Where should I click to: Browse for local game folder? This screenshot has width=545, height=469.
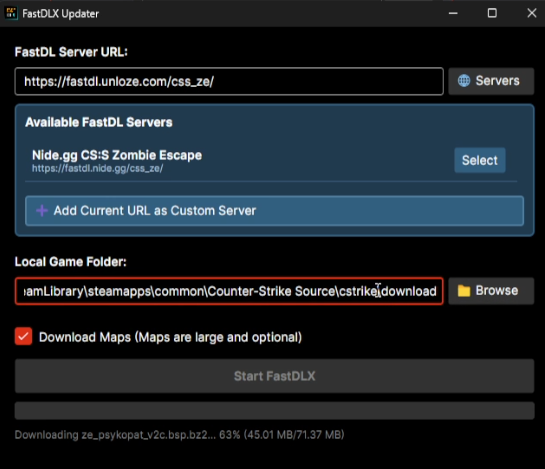click(x=491, y=291)
